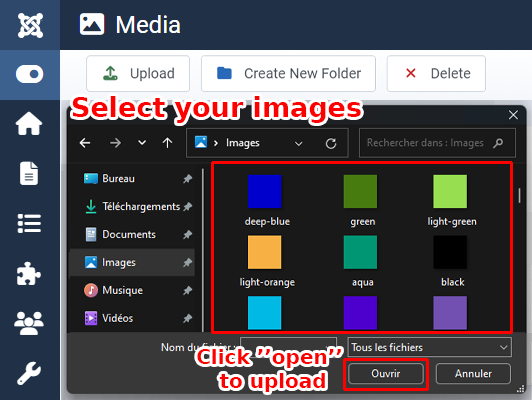Image resolution: width=532 pixels, height=400 pixels.
Task: Click the pin icon next to Musique
Action: point(188,290)
